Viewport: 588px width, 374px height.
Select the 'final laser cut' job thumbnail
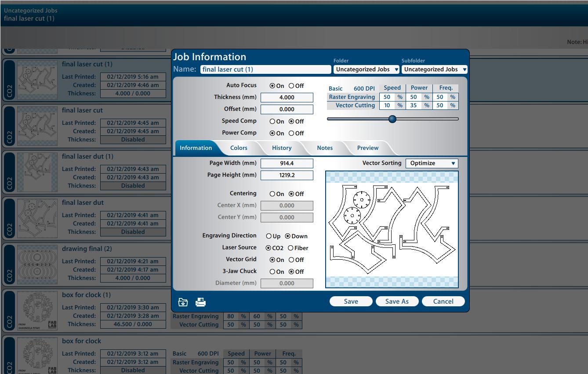(37, 126)
